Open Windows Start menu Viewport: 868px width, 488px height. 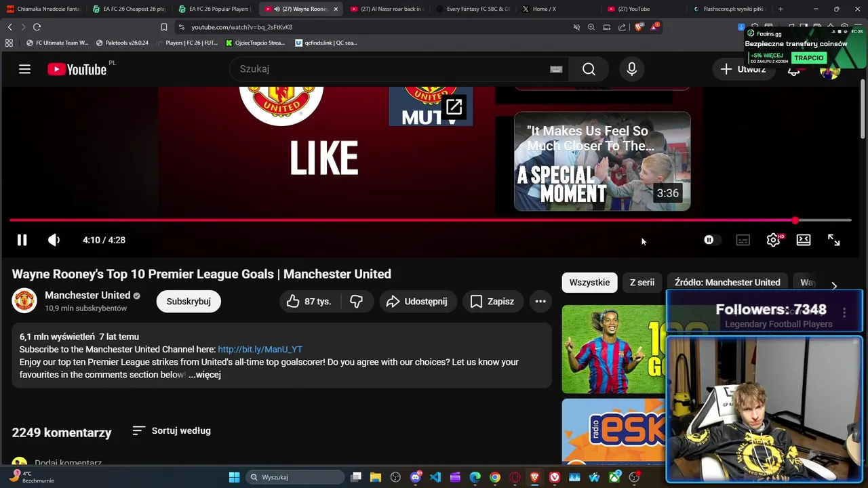234,477
